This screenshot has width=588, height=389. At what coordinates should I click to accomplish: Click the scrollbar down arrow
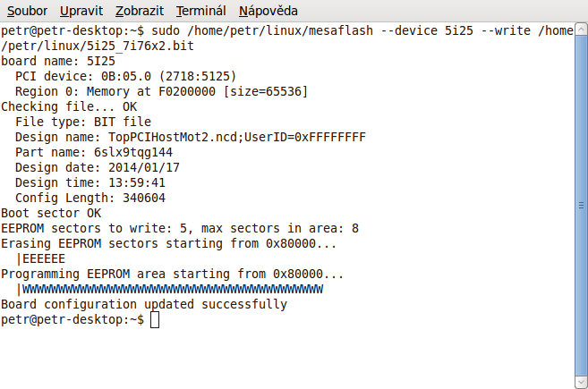tap(581, 382)
